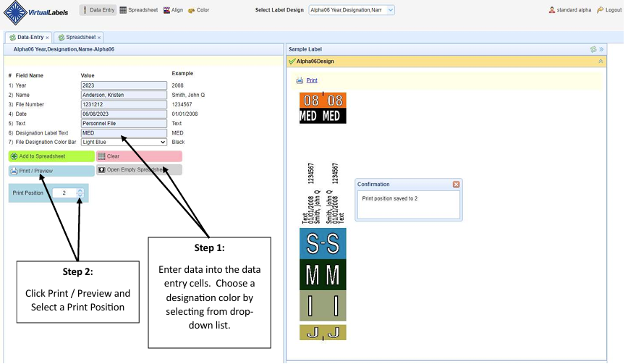Click Open Empty Spreadsheet button
Image resolution: width=628 pixels, height=364 pixels.
point(139,170)
